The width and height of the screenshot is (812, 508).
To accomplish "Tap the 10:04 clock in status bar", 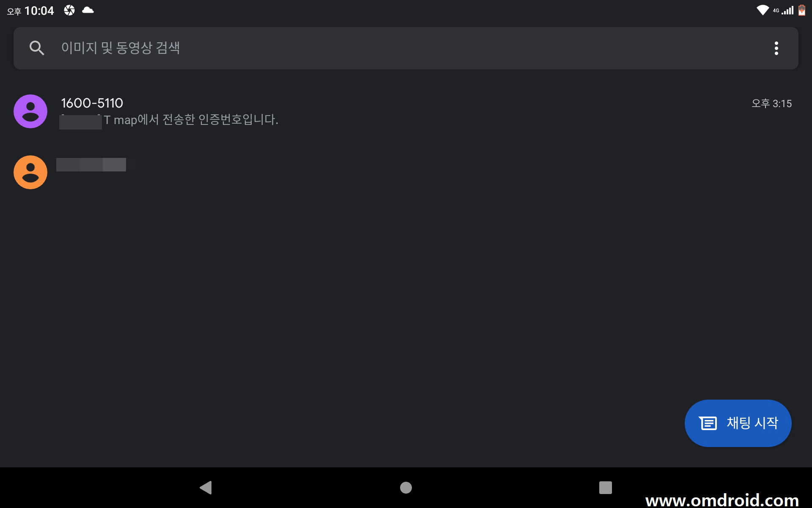I will 39,11.
